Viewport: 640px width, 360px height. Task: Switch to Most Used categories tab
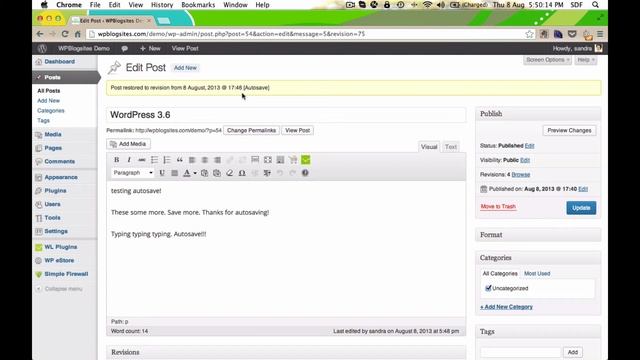coord(537,273)
